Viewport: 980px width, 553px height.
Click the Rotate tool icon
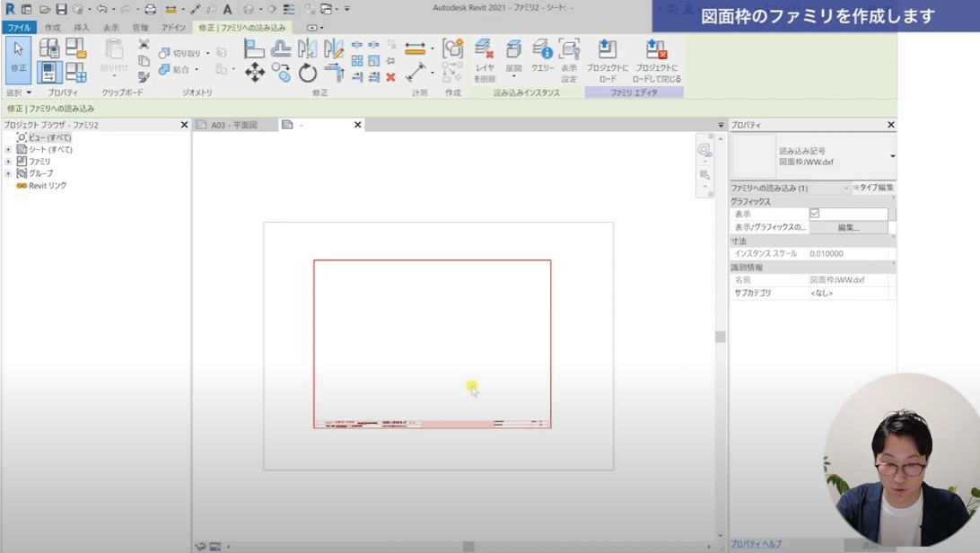click(308, 73)
